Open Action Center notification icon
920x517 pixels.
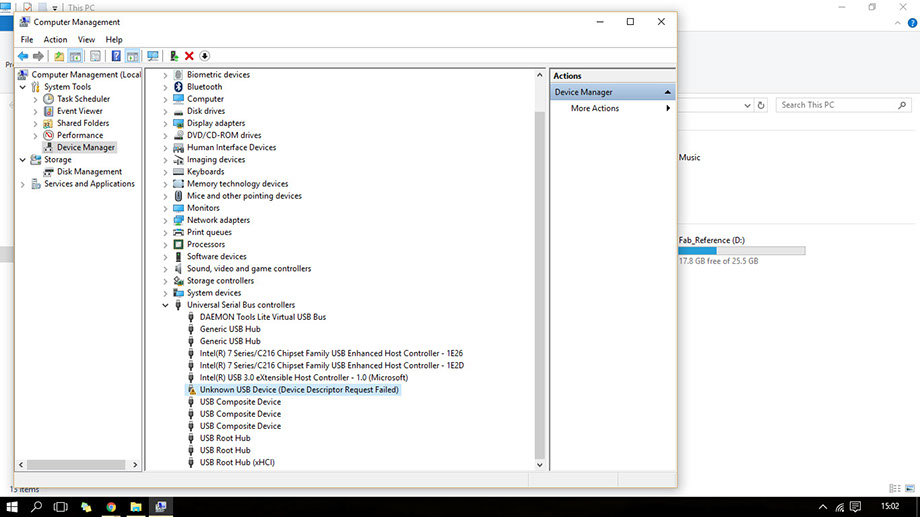click(855, 506)
